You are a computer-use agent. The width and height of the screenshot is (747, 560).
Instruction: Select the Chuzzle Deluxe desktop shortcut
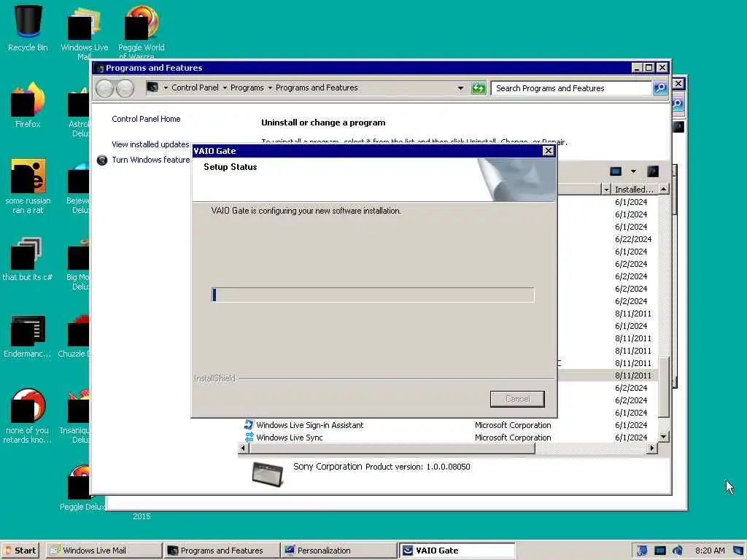75,336
